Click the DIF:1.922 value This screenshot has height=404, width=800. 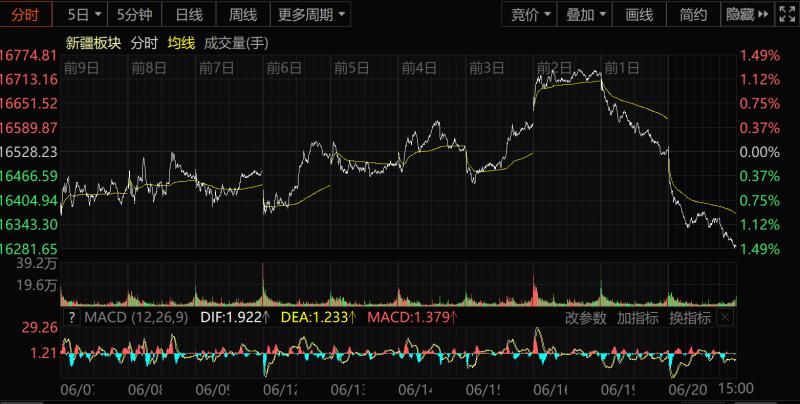click(x=235, y=318)
